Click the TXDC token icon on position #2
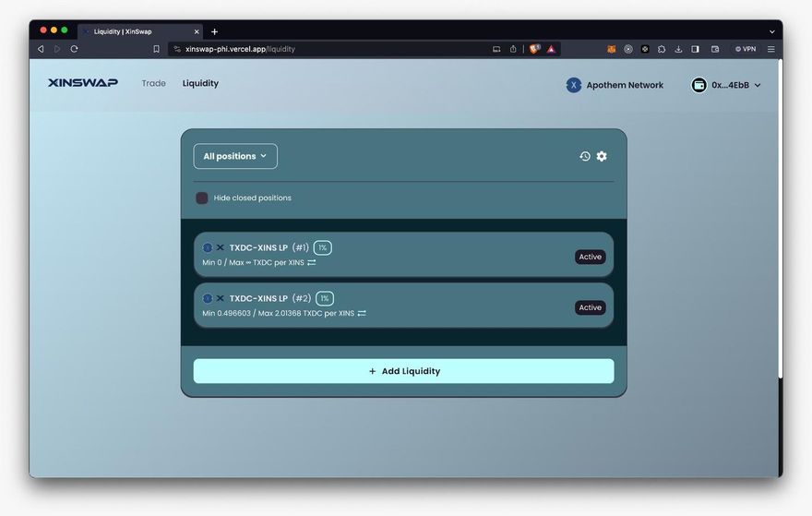 click(207, 298)
